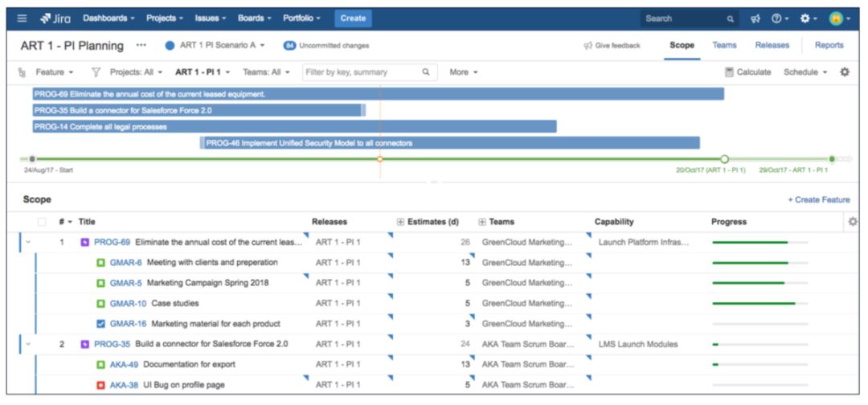Open the user avatar profile menu

tap(839, 18)
